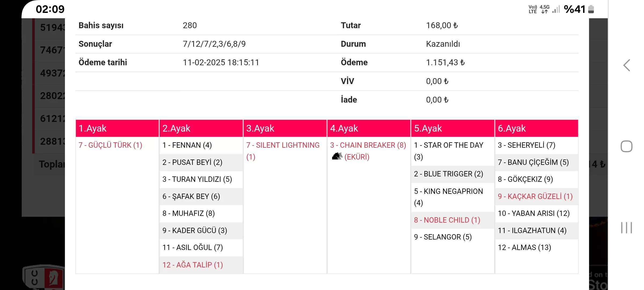
Task: Tap the VoLTE status icon
Action: click(x=533, y=9)
